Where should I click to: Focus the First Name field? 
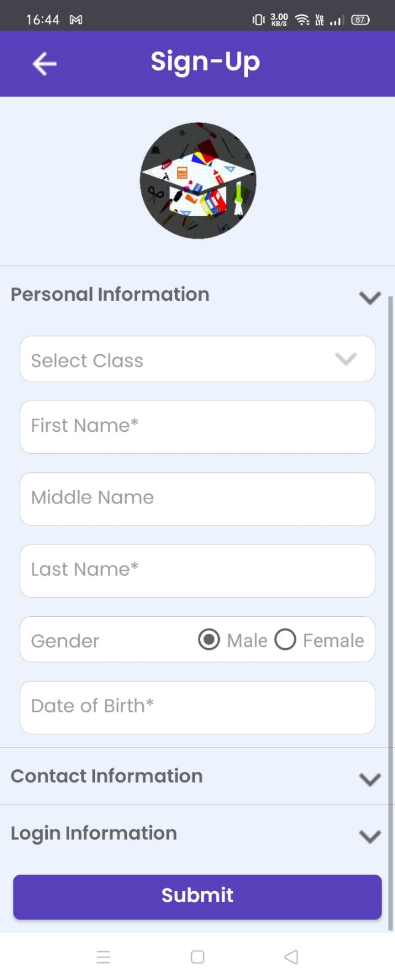(x=197, y=427)
